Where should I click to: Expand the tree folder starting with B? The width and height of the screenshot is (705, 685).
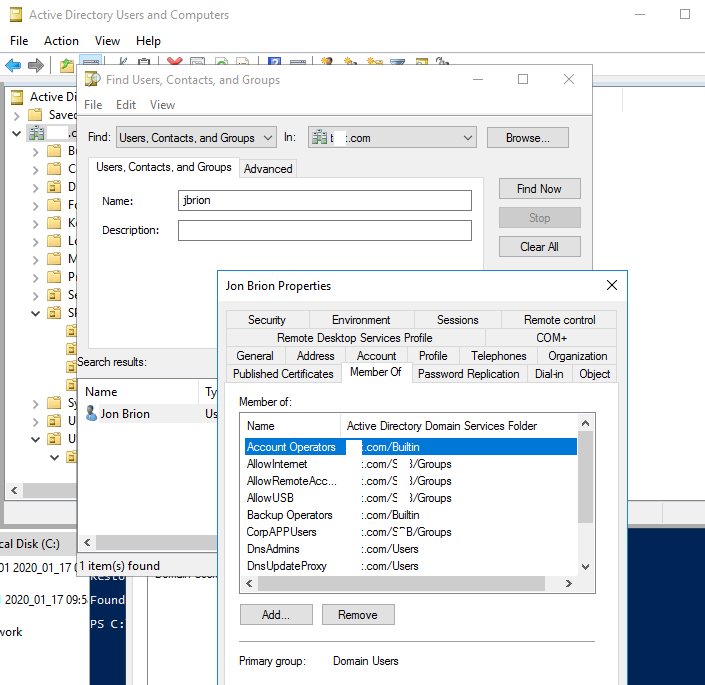[x=36, y=152]
